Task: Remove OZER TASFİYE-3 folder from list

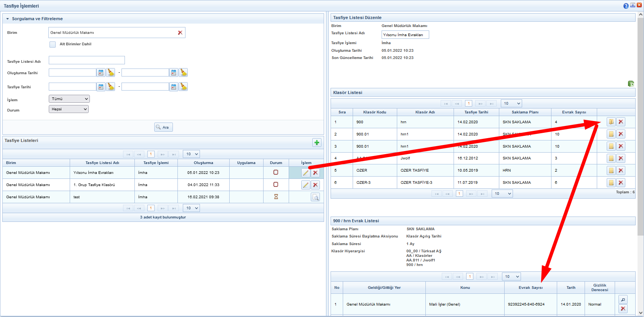Action: click(621, 183)
